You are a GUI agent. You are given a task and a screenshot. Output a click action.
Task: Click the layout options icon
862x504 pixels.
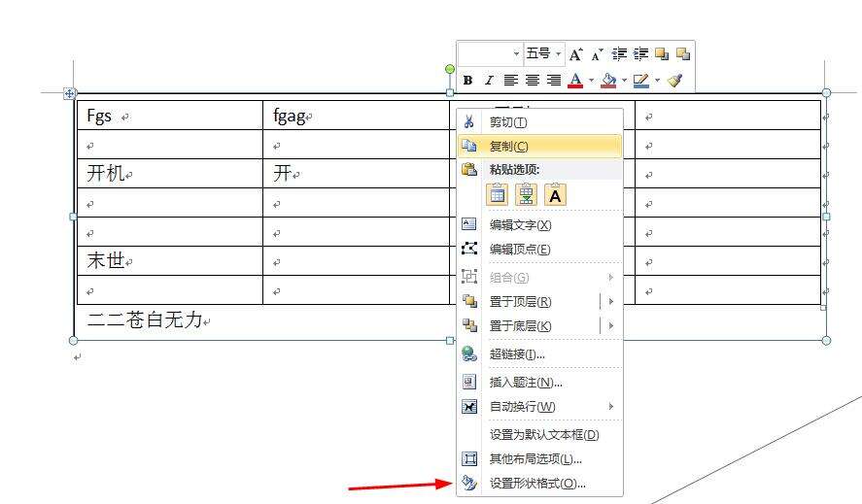point(469,458)
